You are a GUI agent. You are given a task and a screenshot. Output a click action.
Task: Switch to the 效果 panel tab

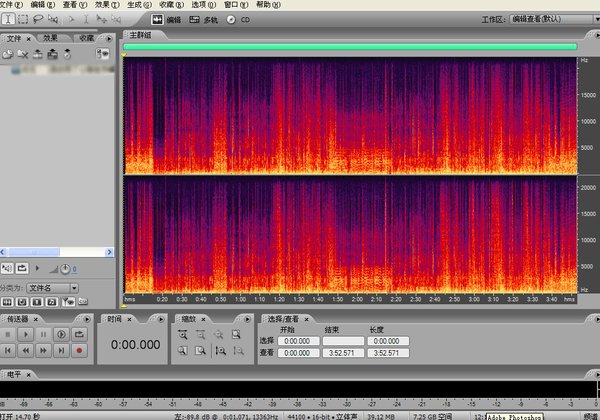[x=50, y=38]
